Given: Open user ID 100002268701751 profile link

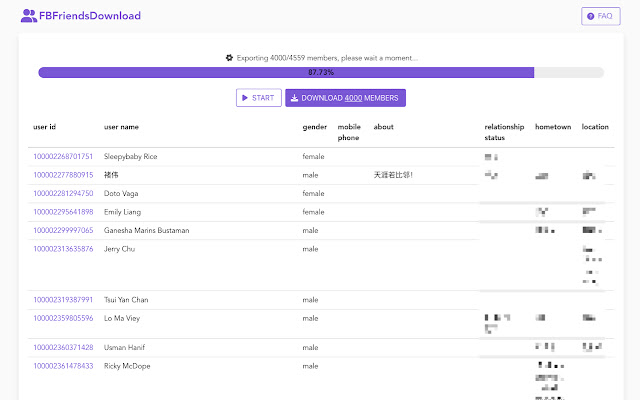Looking at the screenshot, I should (63, 157).
